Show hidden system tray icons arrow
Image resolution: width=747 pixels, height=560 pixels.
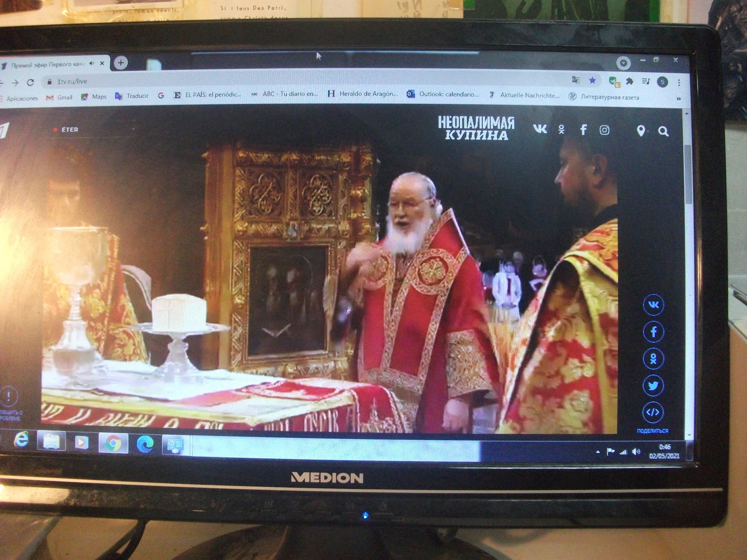click(x=598, y=452)
